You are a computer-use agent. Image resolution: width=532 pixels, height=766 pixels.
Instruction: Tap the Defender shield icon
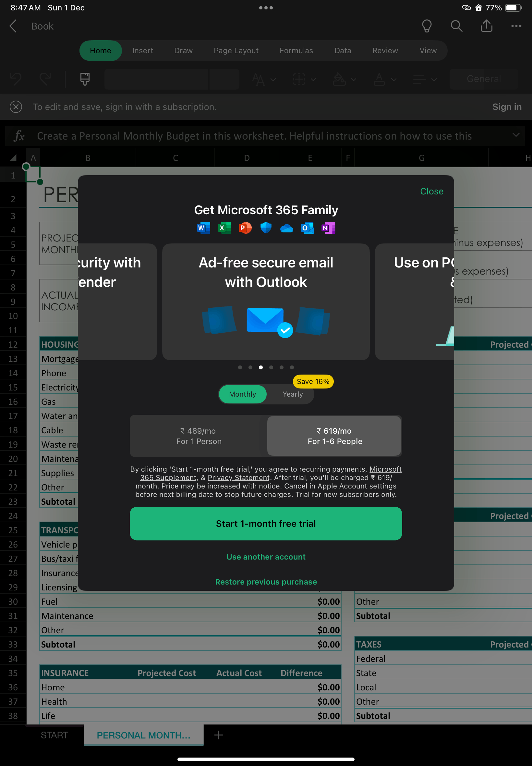tap(266, 228)
